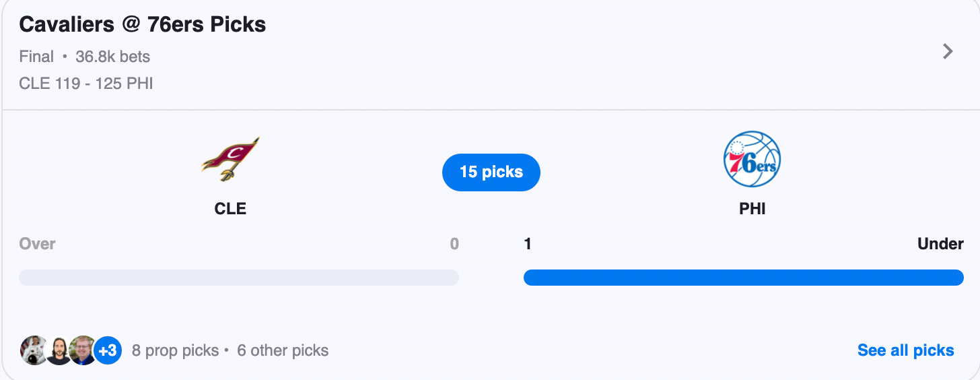Open the astronaut profile avatar

[34, 350]
